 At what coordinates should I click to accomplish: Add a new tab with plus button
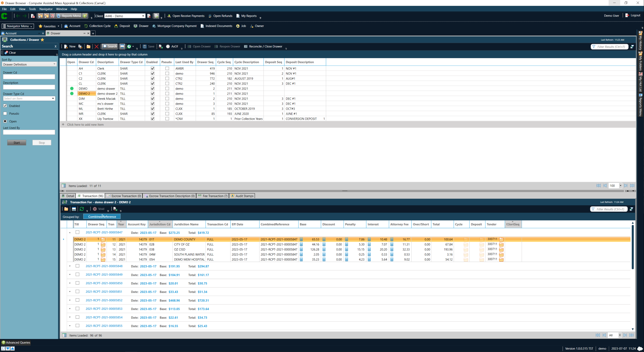93,33
